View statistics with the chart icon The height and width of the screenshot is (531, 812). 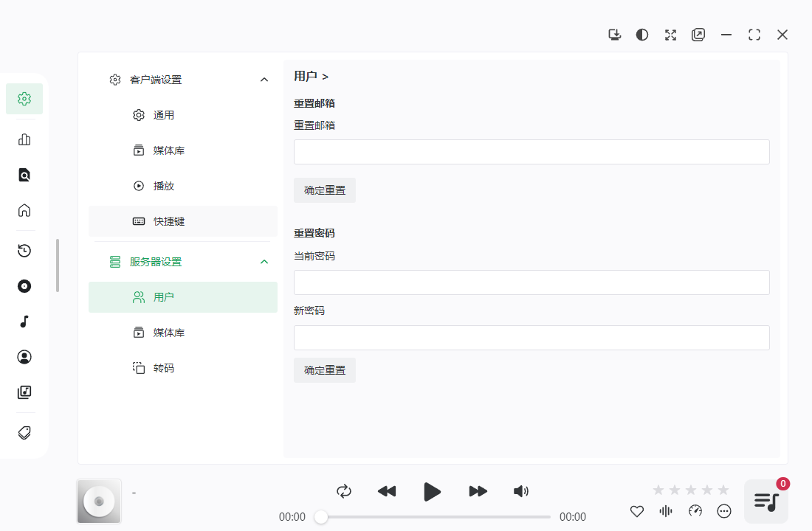pos(24,139)
